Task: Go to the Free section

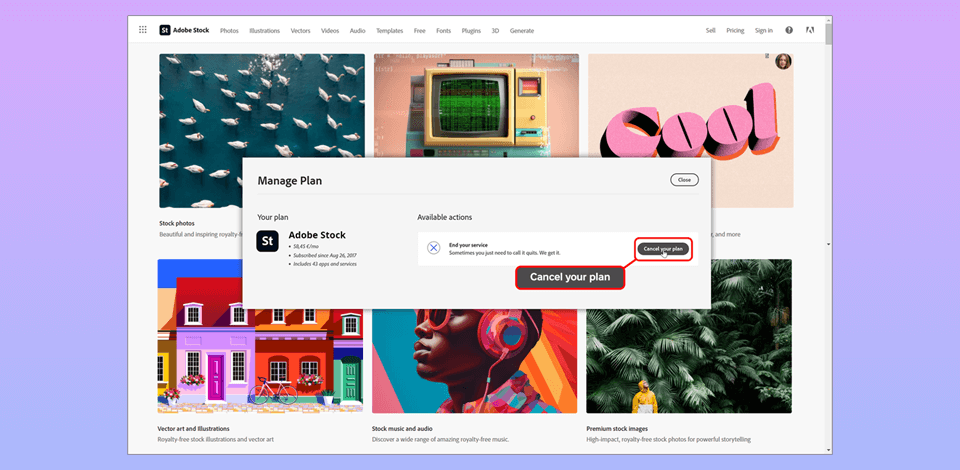Action: 419,31
